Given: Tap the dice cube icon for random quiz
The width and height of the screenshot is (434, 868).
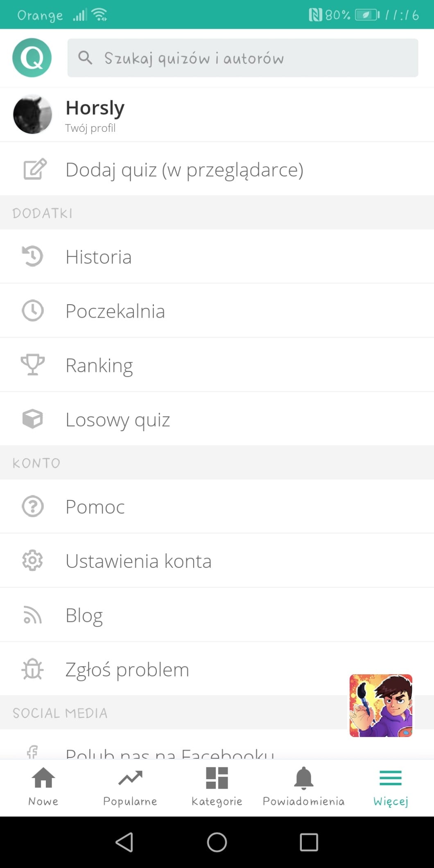Looking at the screenshot, I should [33, 419].
